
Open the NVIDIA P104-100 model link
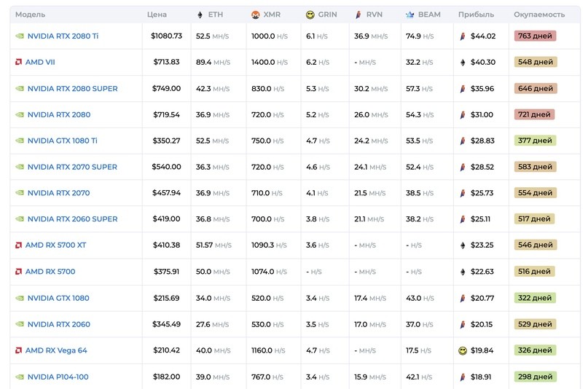tap(58, 377)
